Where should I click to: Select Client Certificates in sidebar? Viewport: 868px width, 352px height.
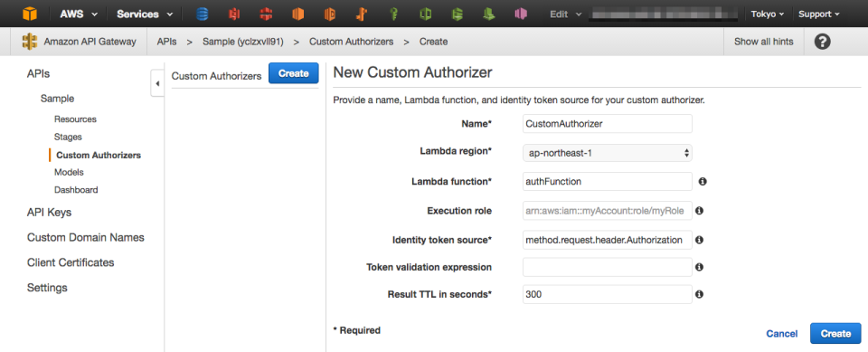pos(71,262)
